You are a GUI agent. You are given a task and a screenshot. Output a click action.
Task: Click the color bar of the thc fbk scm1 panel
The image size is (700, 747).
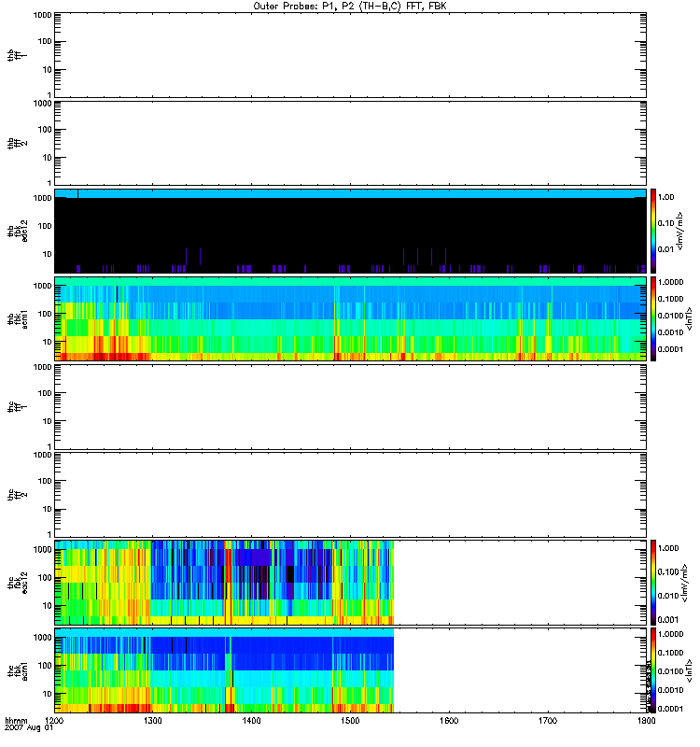tap(653, 670)
